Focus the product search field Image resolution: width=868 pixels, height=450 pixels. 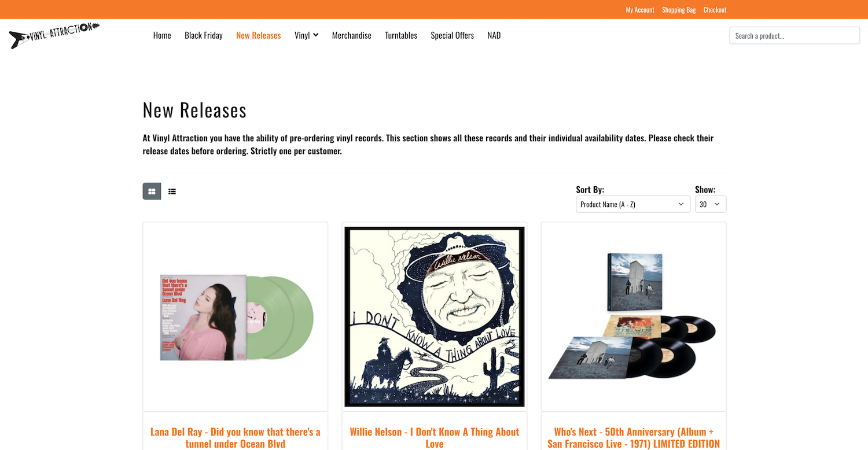coord(794,35)
